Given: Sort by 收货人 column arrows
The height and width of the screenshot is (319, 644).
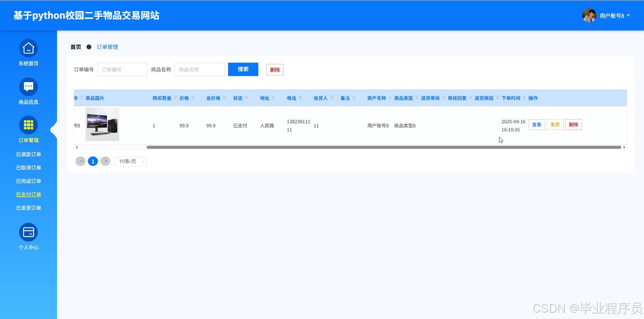Looking at the screenshot, I should tap(332, 98).
